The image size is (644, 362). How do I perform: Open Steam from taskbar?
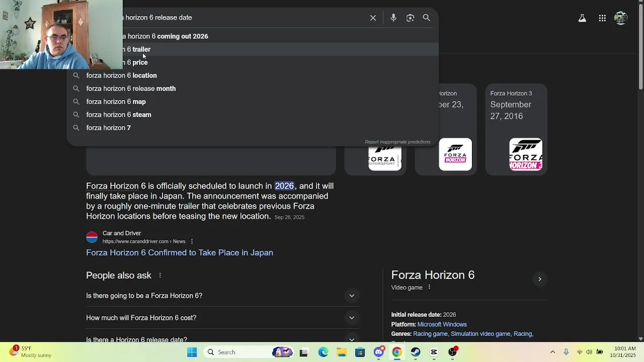coord(416,352)
